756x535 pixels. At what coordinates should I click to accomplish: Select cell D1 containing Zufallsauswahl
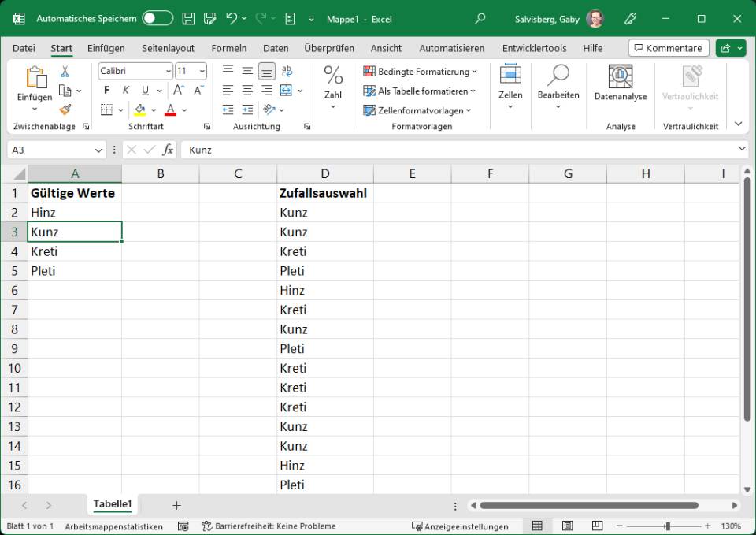coord(324,192)
